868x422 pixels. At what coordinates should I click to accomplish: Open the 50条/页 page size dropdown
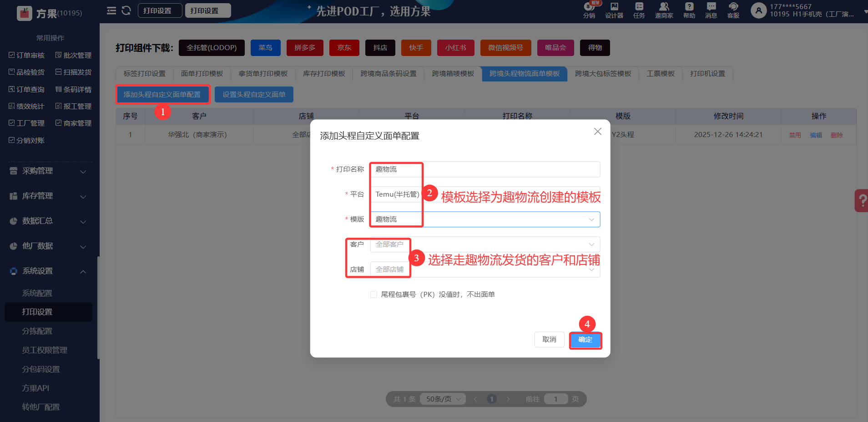[x=443, y=399]
